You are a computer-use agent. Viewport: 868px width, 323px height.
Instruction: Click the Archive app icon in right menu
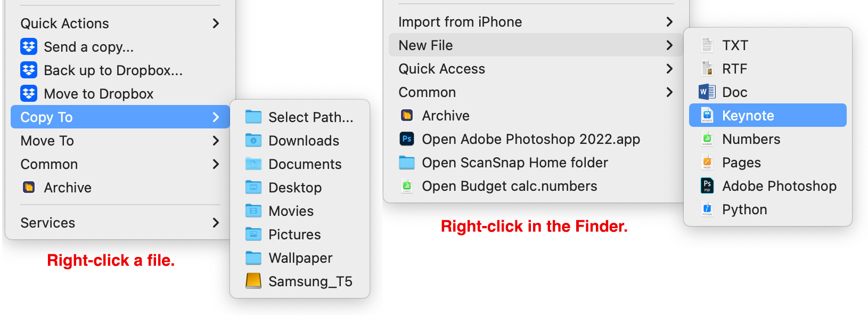[x=407, y=116]
